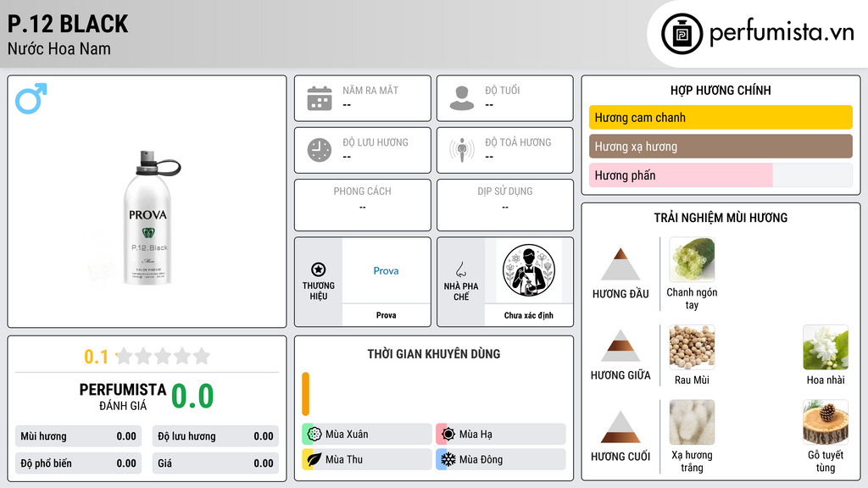Open the Gỗ tuyết tùng note image
The height and width of the screenshot is (488, 868).
[x=826, y=422]
